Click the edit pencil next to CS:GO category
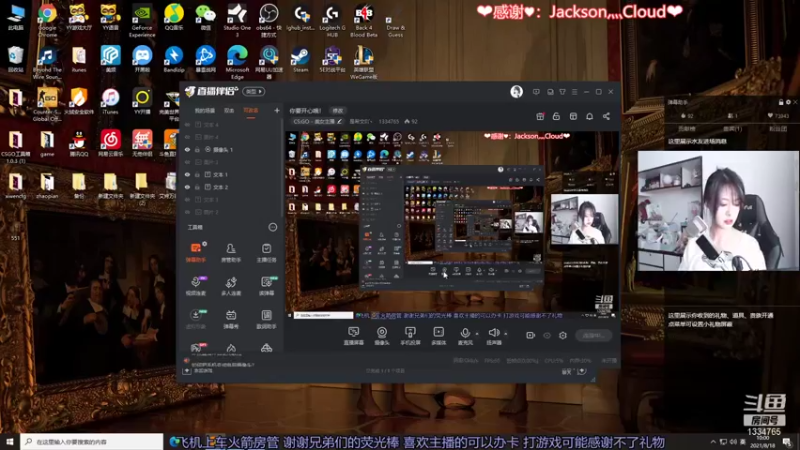 339,121
